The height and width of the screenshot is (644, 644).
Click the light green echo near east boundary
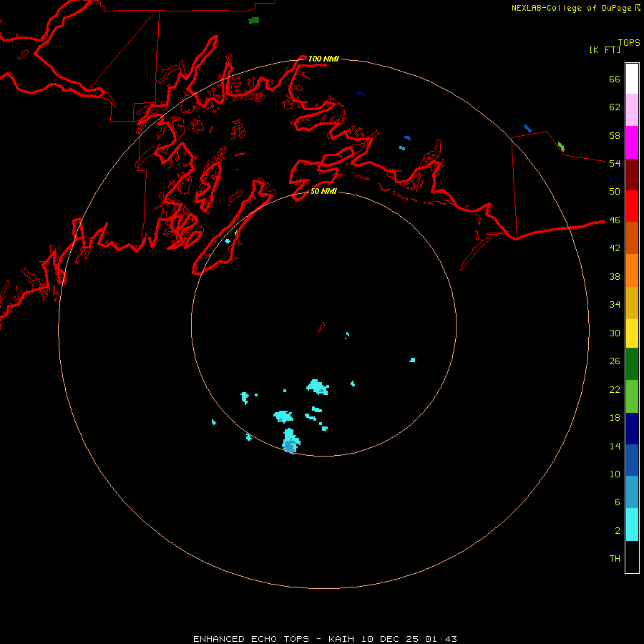coord(562,147)
